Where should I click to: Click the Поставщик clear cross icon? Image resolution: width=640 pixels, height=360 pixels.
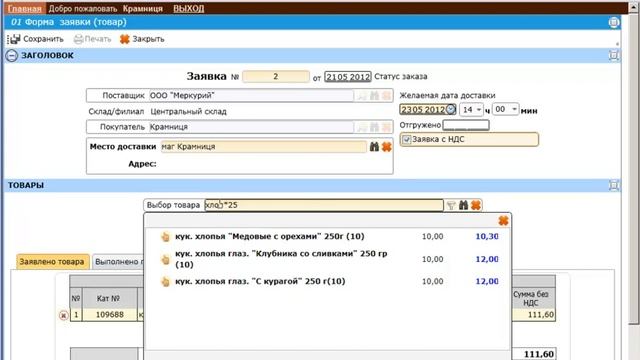386,96
